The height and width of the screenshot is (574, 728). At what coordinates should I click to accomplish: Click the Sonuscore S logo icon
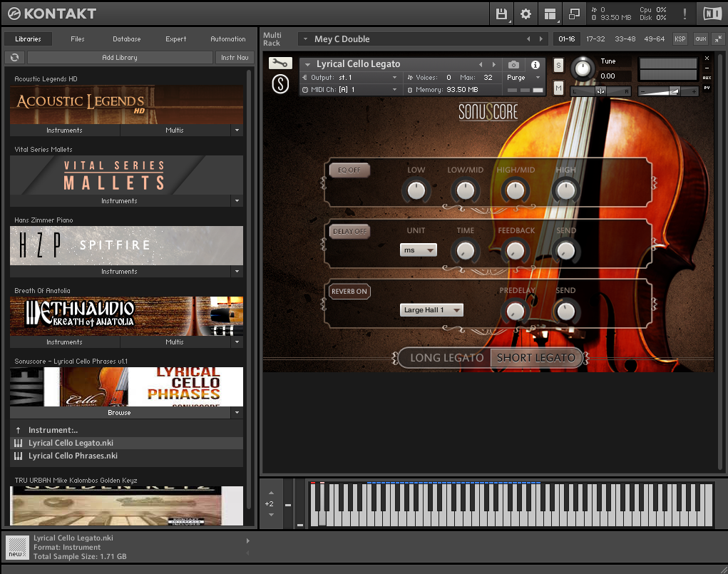click(x=280, y=84)
